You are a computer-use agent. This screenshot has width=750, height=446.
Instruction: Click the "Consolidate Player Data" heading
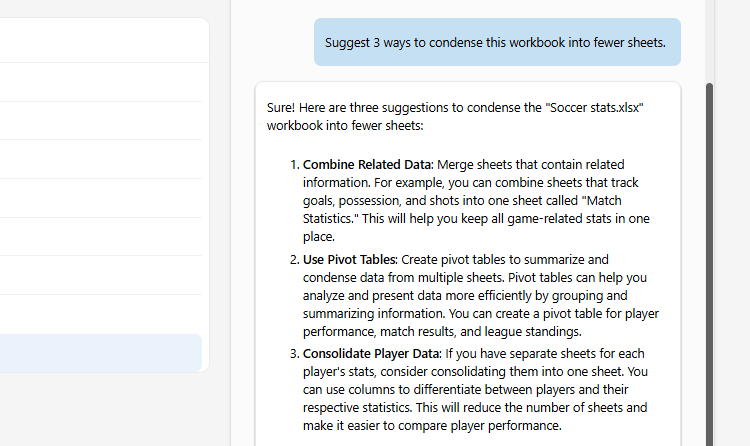pos(370,354)
